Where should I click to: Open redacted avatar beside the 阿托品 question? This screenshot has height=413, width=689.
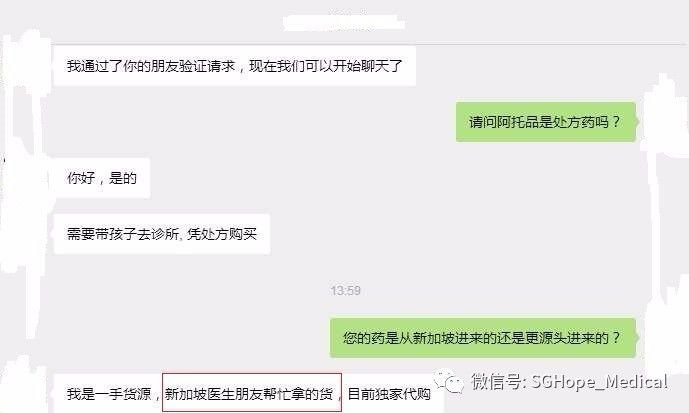tap(666, 121)
